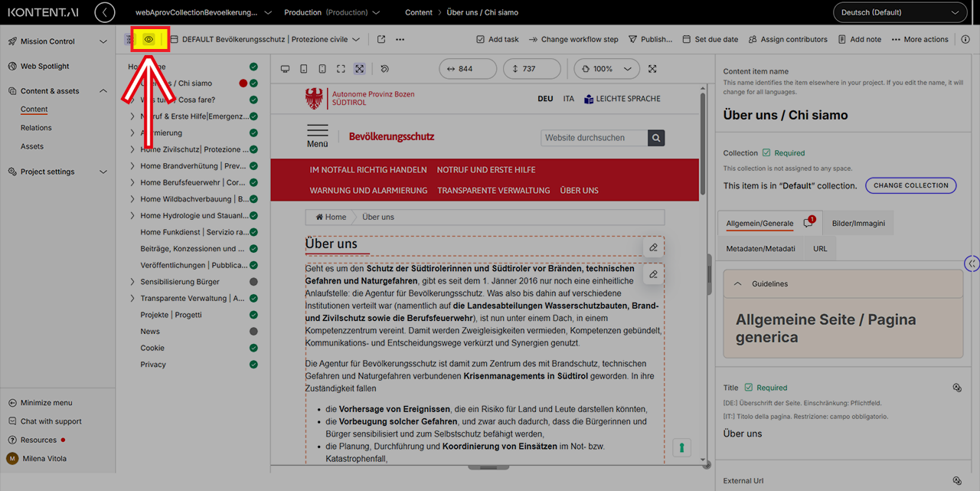This screenshot has width=980, height=491.
Task: Open the Deutsch (Default) language dropdown
Action: point(900,12)
